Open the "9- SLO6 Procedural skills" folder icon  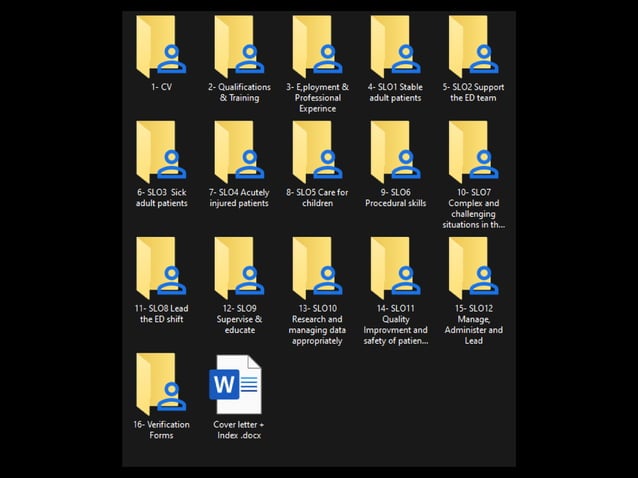click(x=395, y=152)
